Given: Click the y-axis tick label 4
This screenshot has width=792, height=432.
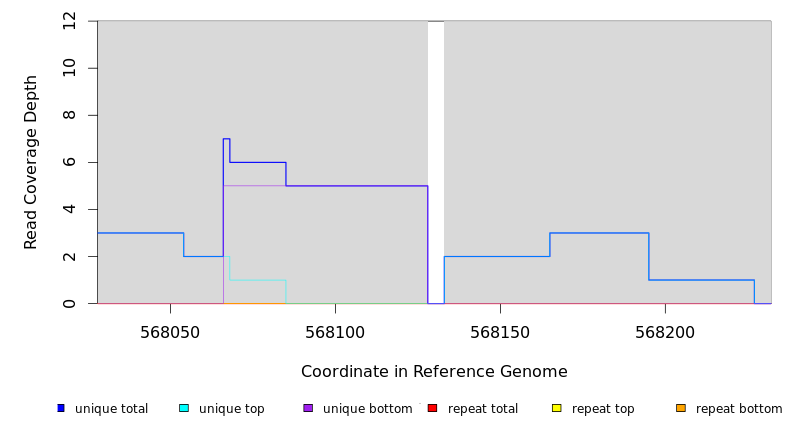Looking at the screenshot, I should pyautogui.click(x=70, y=209).
